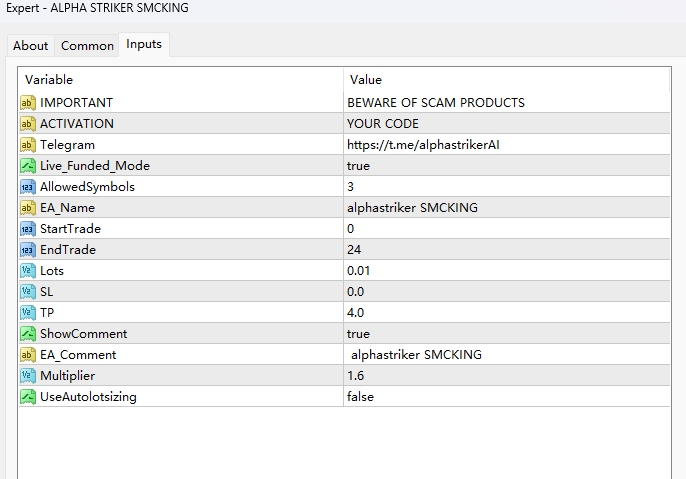
Task: Select the TP value 4.0 cell
Action: [356, 312]
